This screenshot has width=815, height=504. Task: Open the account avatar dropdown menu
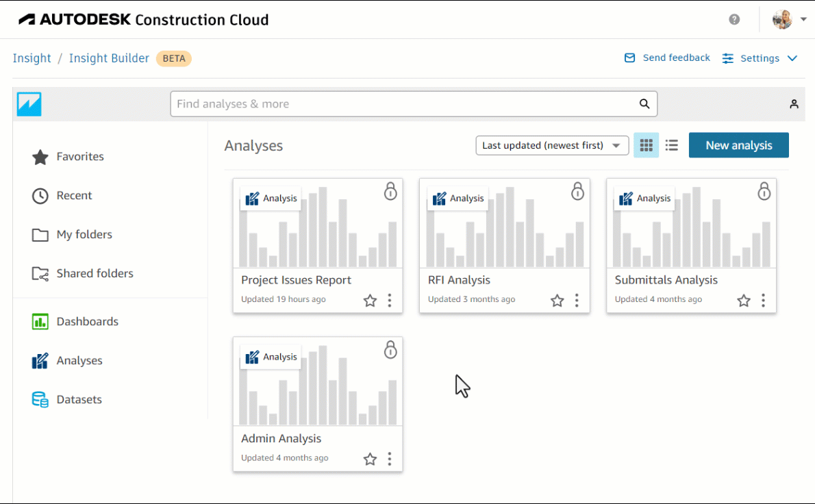(789, 19)
